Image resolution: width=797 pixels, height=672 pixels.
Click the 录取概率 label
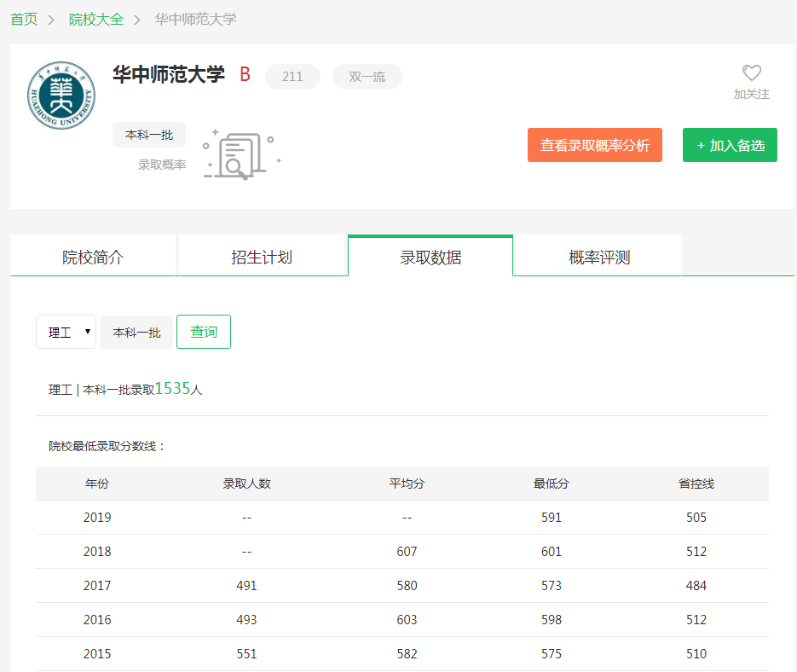pyautogui.click(x=162, y=165)
